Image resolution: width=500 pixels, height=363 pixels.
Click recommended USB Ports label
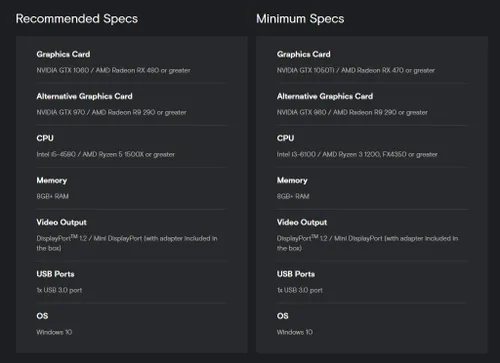pos(55,274)
